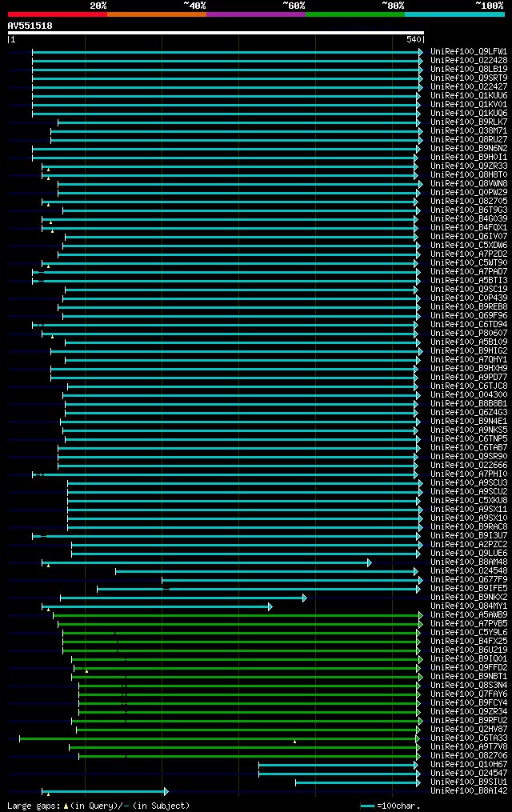The image size is (512, 812).
Task: Click the UniRef100_O82705 label
Action: [x=469, y=202]
